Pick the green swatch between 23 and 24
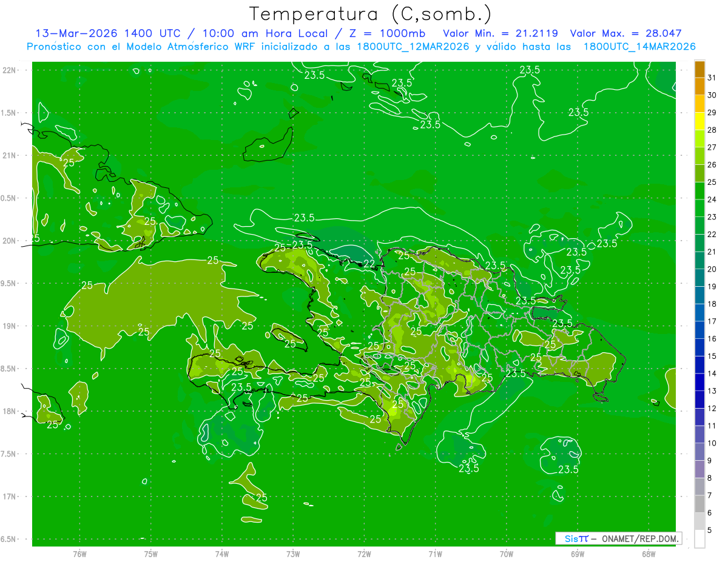 (x=699, y=208)
